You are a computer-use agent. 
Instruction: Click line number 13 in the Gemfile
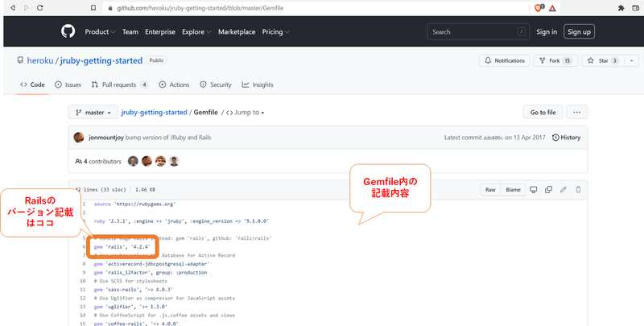(x=83, y=307)
